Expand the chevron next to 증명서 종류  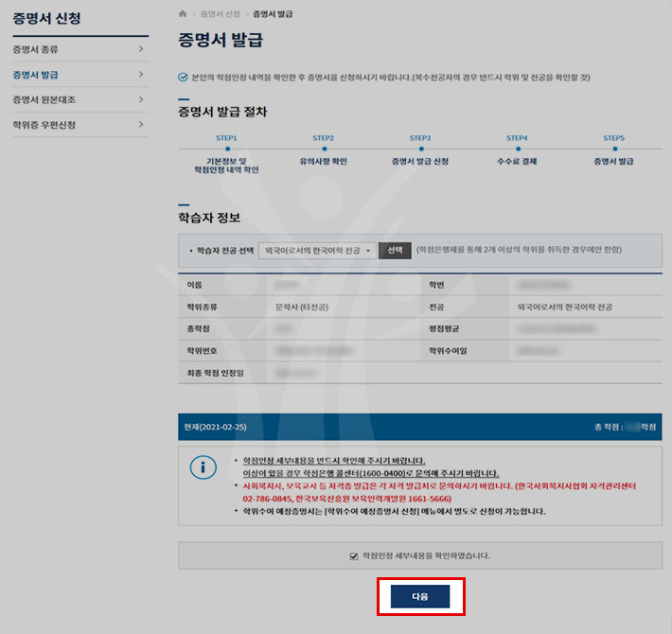[x=140, y=48]
